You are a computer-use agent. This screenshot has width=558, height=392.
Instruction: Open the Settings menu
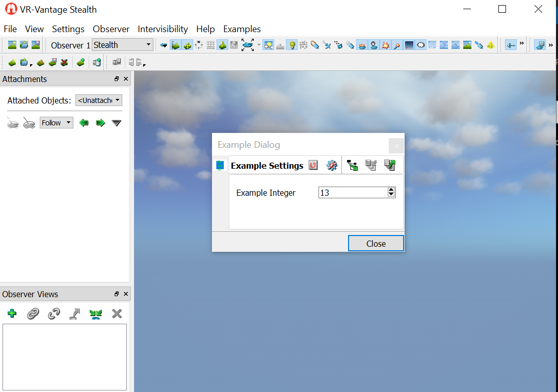pyautogui.click(x=68, y=29)
